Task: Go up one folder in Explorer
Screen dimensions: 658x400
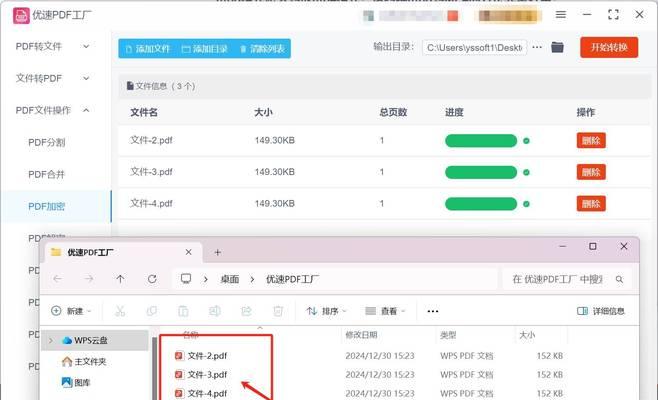Action: click(x=120, y=279)
